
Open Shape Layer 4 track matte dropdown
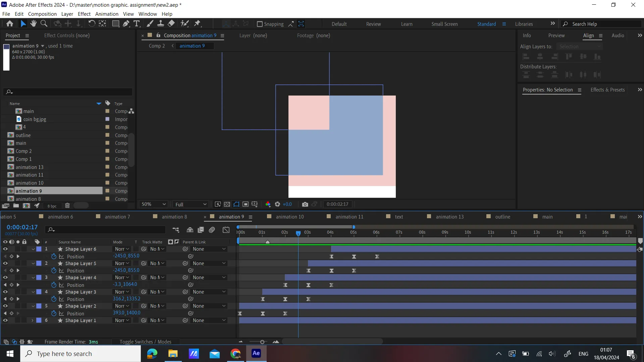(x=157, y=278)
